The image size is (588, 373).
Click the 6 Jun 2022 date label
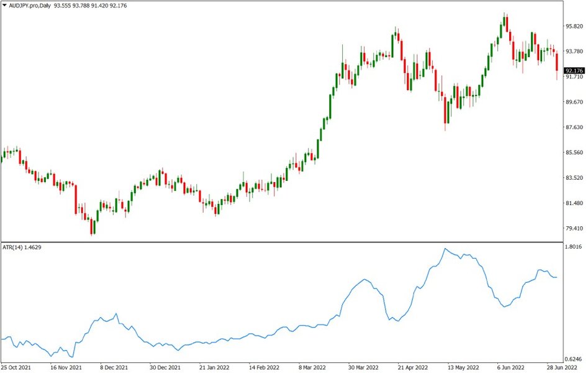(511, 367)
